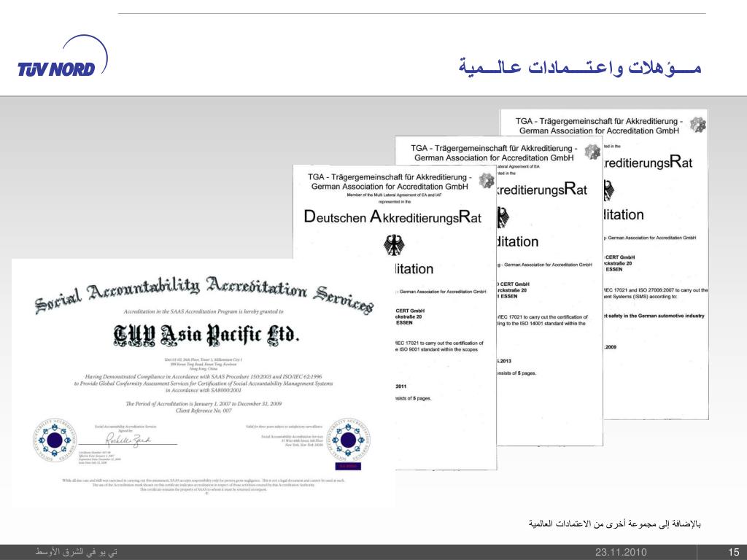Click the footer date 23.11.2010
Image resolution: width=747 pixels, height=560 pixels.
[x=621, y=553]
